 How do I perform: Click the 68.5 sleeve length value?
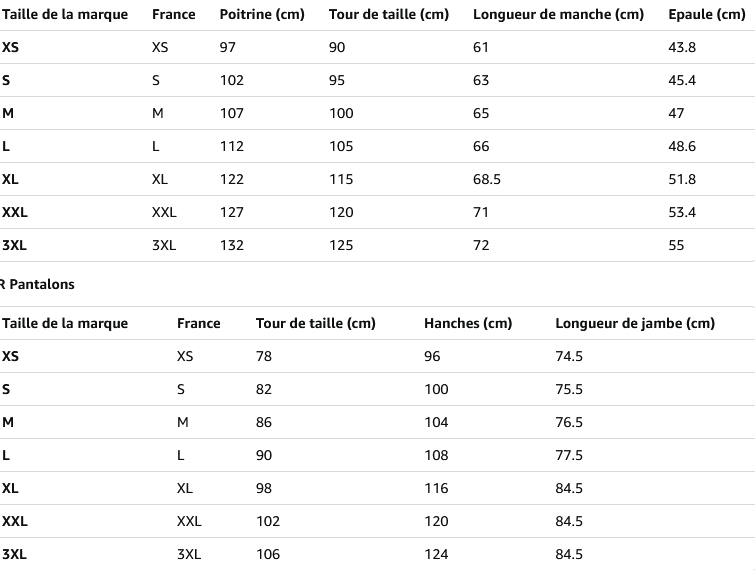tap(486, 179)
